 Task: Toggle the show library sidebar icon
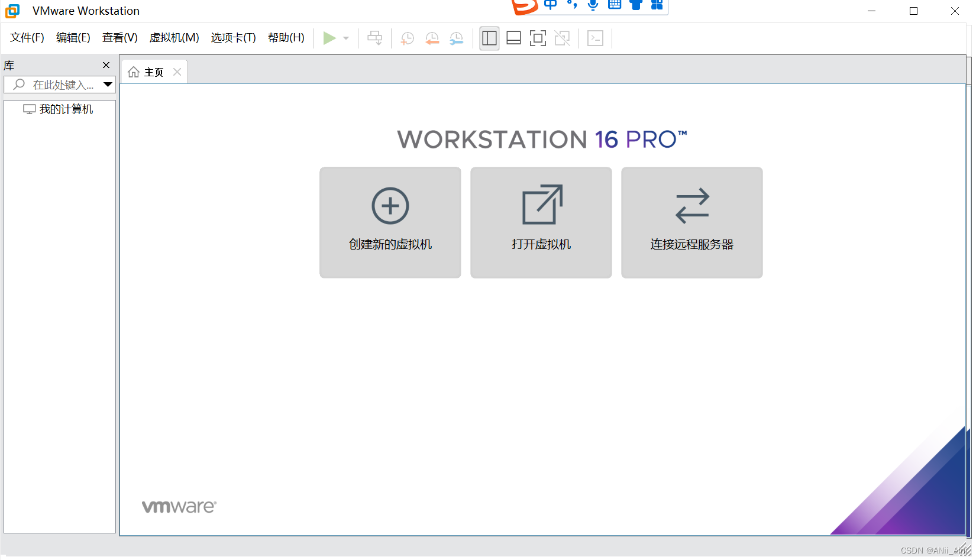(489, 38)
